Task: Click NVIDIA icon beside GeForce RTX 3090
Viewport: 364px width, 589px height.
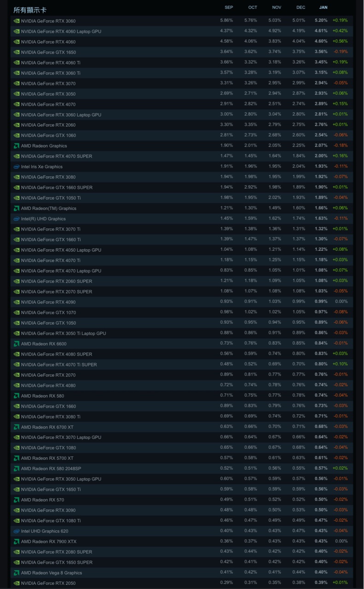Action: tap(17, 510)
